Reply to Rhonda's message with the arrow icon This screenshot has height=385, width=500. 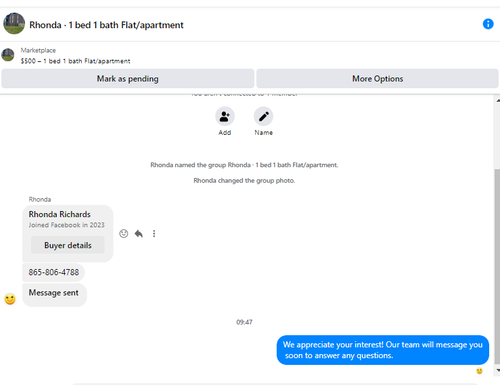pos(139,234)
